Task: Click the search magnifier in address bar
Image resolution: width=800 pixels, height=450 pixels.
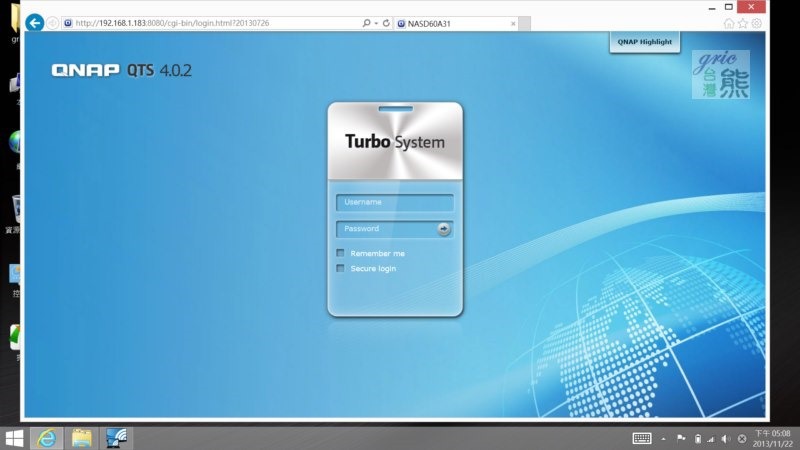Action: pyautogui.click(x=366, y=23)
